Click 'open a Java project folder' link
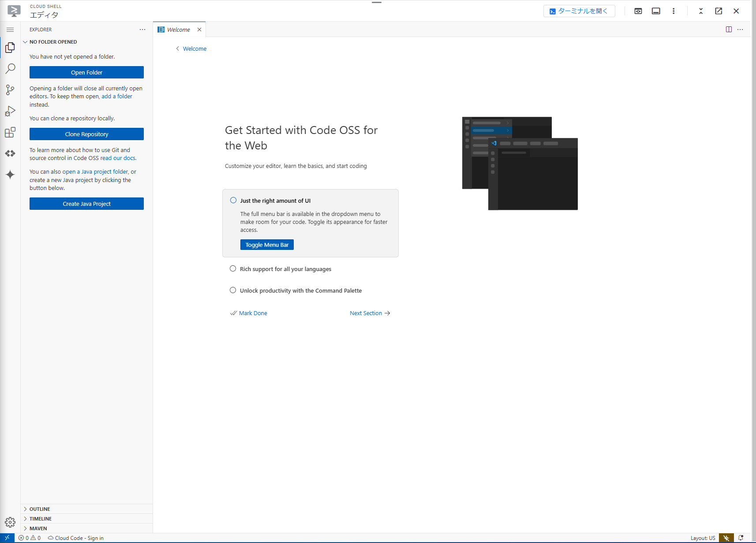756x543 pixels. pos(95,171)
